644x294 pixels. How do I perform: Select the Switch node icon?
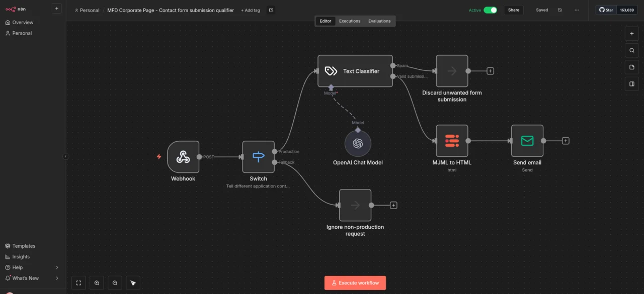coord(258,156)
